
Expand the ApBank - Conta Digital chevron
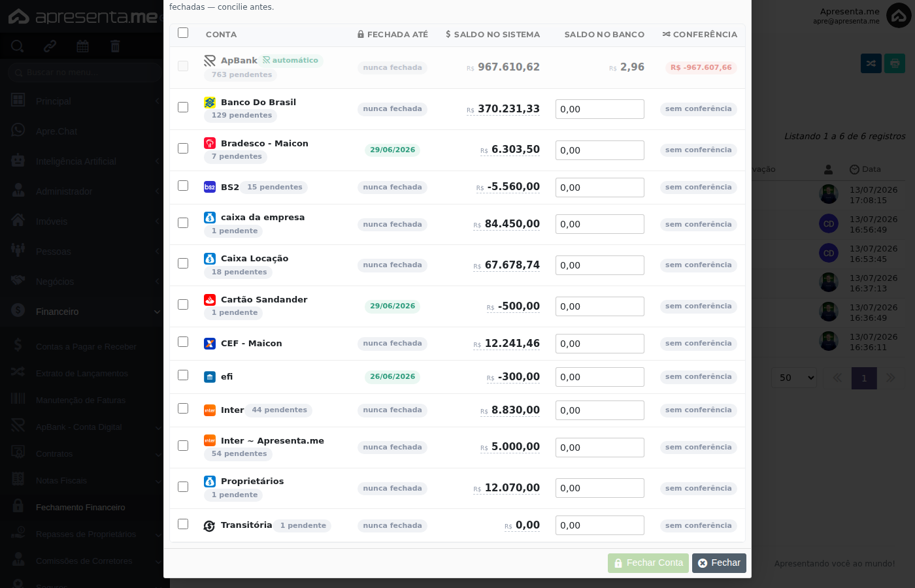coord(158,428)
